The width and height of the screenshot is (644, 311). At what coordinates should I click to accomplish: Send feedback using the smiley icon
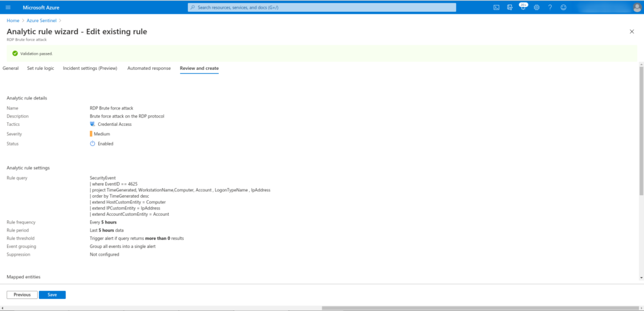[x=563, y=8]
